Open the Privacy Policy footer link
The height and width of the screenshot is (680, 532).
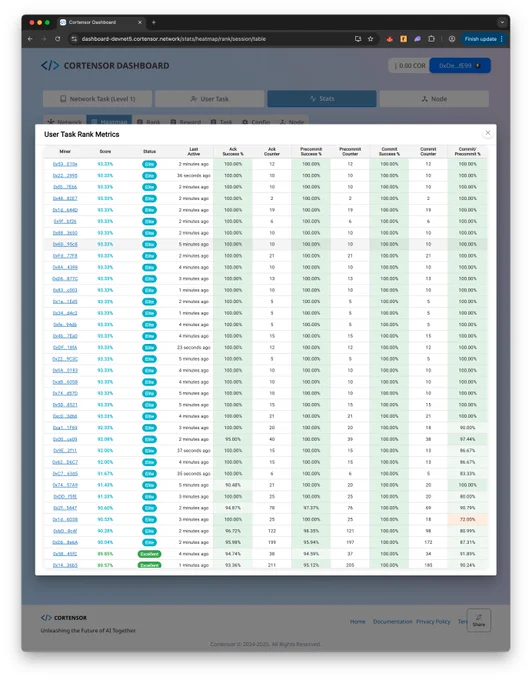coord(433,621)
